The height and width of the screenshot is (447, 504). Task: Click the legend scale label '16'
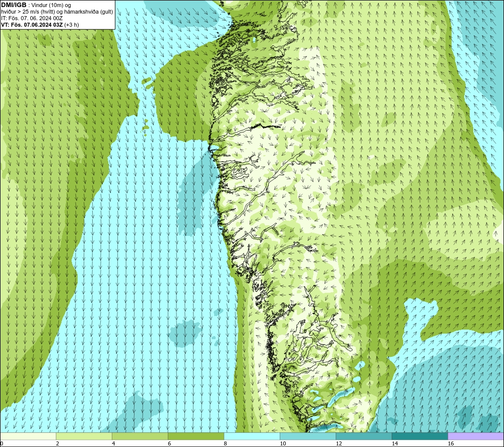[x=451, y=443]
